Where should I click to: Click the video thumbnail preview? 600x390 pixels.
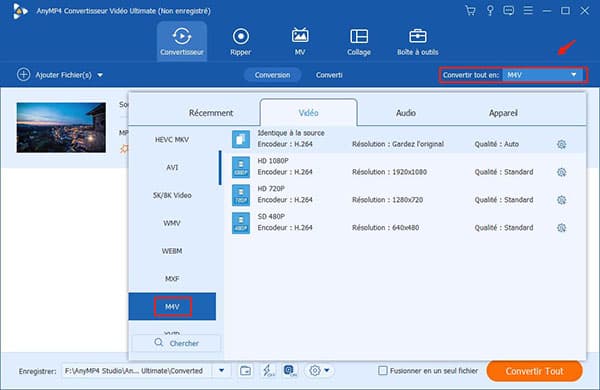coord(61,127)
